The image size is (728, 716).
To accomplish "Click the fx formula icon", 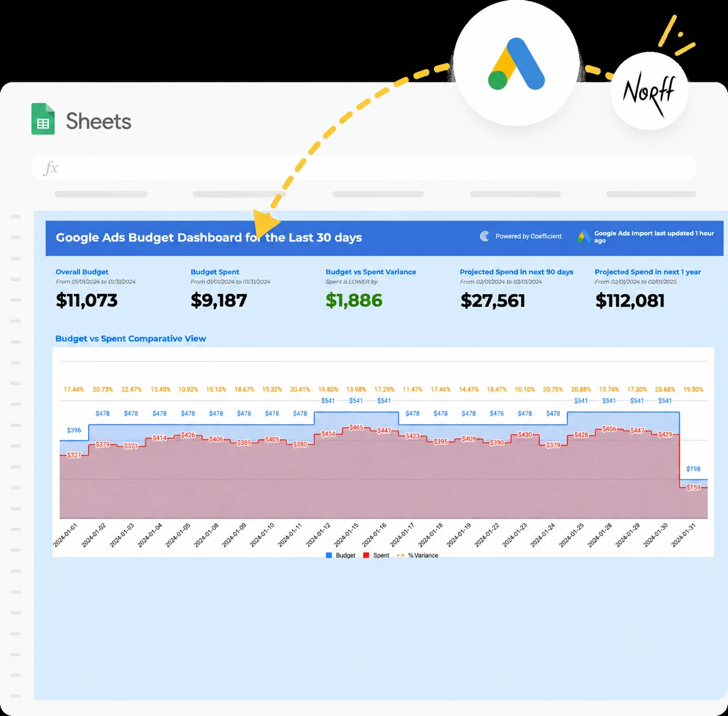I will click(x=51, y=168).
